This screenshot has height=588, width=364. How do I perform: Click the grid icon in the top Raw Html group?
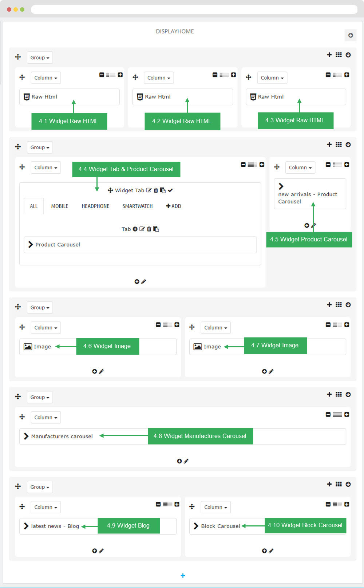(339, 55)
